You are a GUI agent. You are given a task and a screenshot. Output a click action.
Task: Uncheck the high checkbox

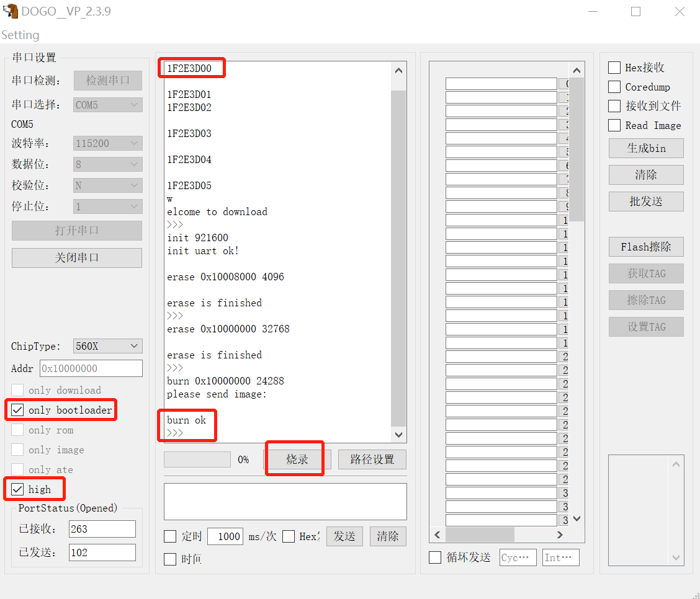click(x=17, y=489)
